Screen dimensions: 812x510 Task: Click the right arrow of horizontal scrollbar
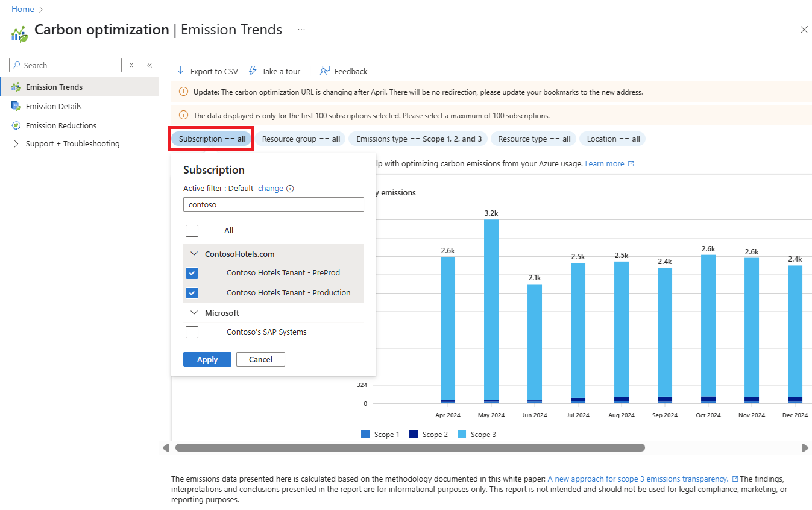805,448
